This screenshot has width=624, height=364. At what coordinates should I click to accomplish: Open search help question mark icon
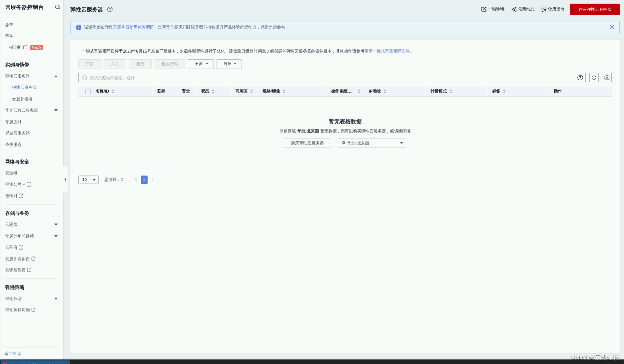(580, 78)
